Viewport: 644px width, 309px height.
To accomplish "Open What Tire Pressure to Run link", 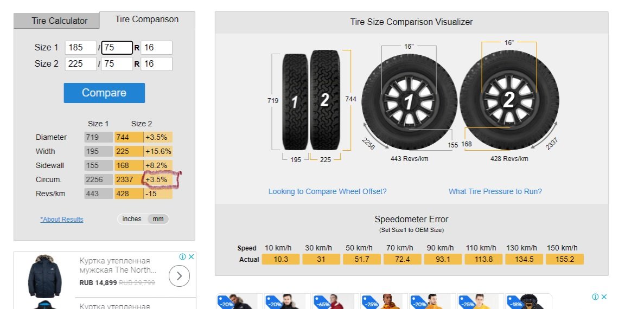I will pos(495,192).
